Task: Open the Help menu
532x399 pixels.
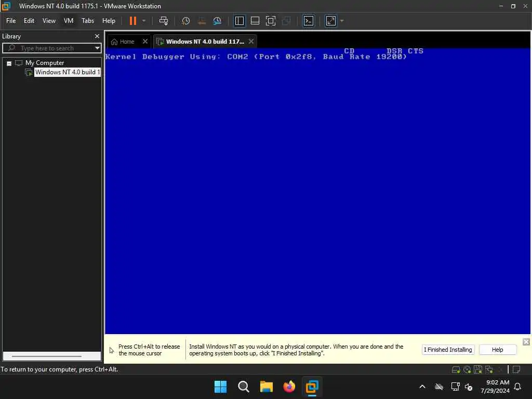Action: pyautogui.click(x=109, y=21)
